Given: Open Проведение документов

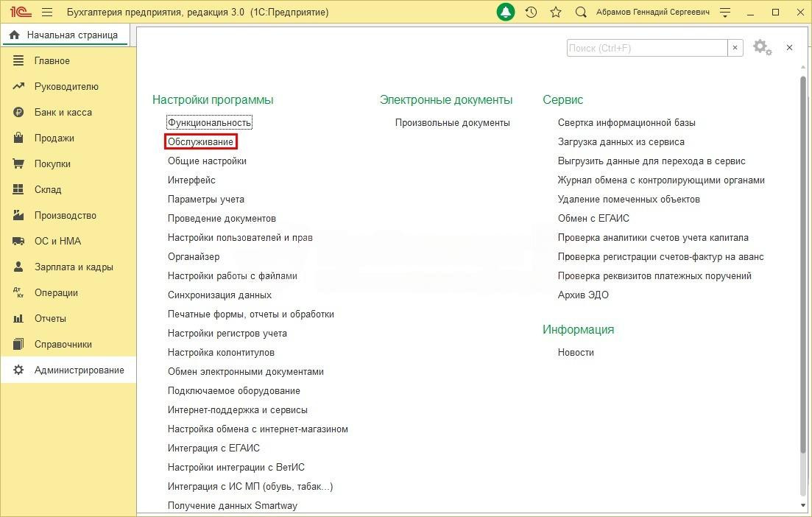Looking at the screenshot, I should point(222,219).
